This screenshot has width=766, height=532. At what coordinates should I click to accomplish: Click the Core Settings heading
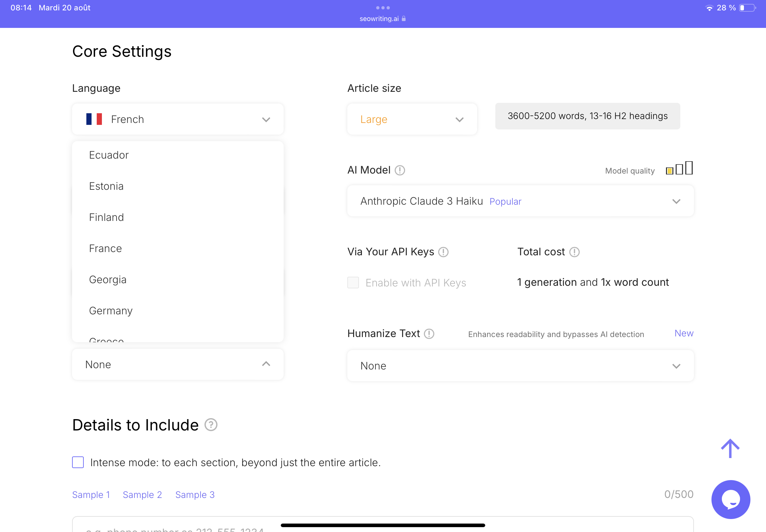tap(122, 51)
